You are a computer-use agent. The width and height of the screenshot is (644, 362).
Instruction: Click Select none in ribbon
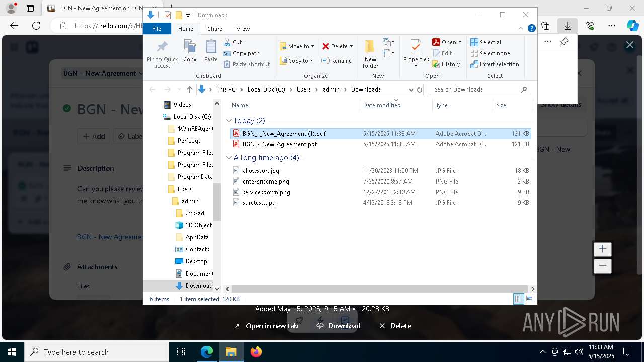[x=490, y=53]
